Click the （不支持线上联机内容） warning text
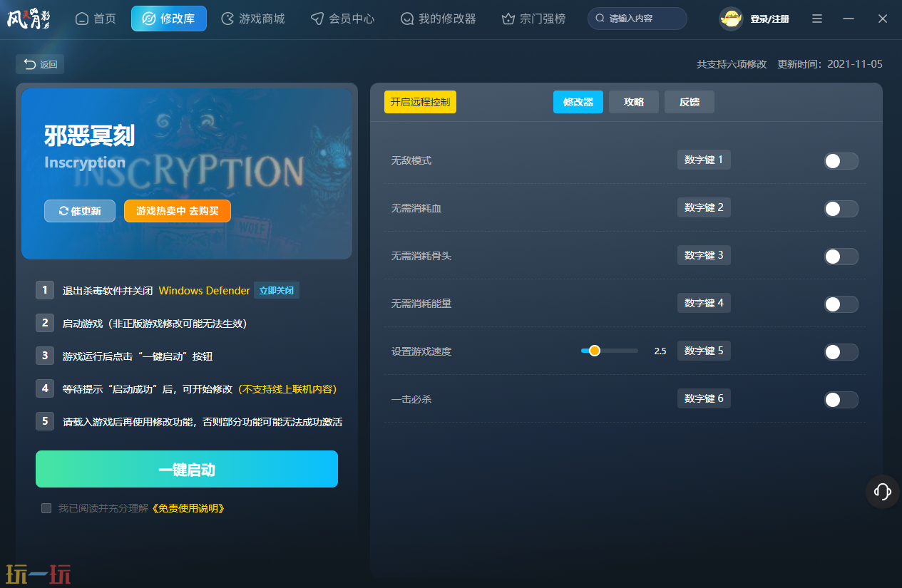The height and width of the screenshot is (588, 902). (x=287, y=389)
